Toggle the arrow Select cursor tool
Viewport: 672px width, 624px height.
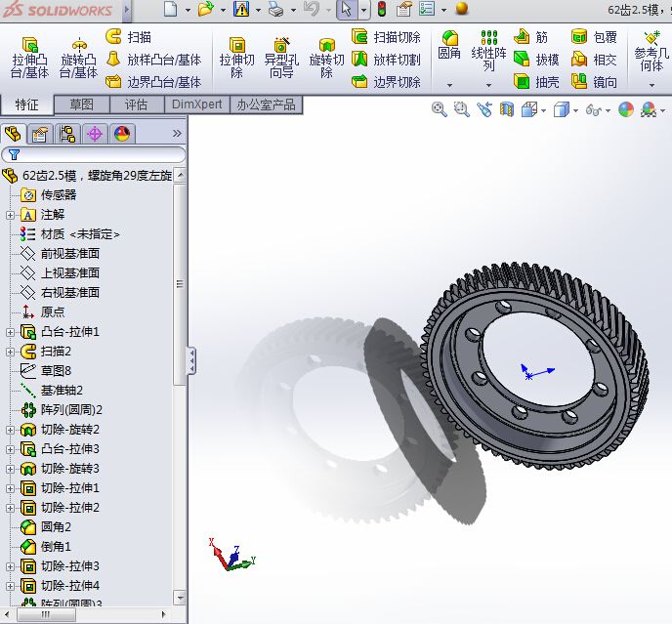346,10
